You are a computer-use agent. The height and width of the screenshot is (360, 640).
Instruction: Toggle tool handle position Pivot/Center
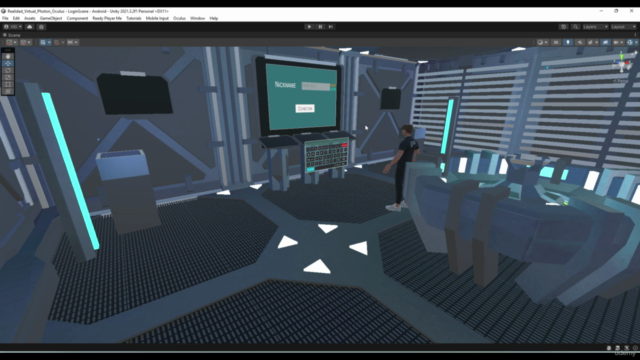[12, 42]
